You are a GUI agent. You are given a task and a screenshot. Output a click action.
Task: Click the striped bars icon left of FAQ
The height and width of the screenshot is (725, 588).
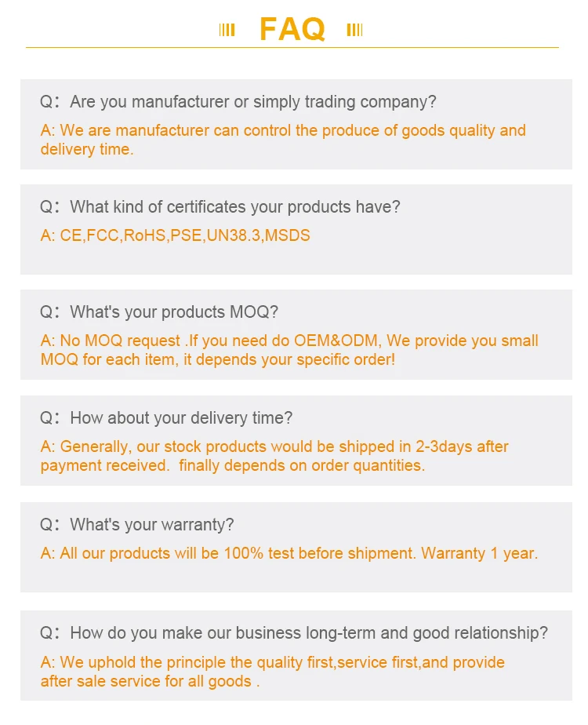[227, 30]
